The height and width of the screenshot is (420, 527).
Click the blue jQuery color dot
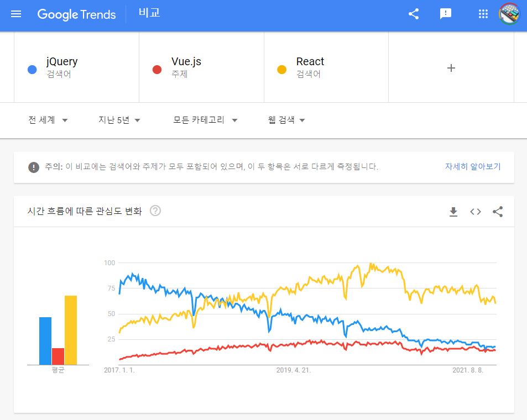32,70
